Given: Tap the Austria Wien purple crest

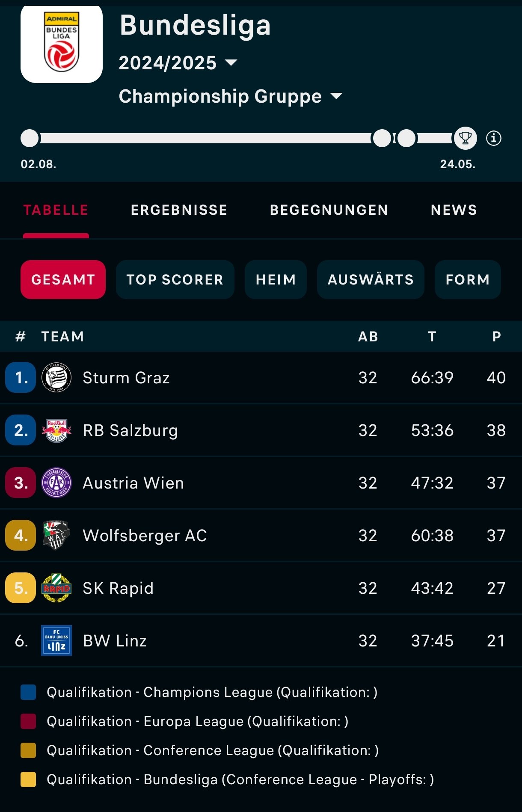Looking at the screenshot, I should click(56, 483).
